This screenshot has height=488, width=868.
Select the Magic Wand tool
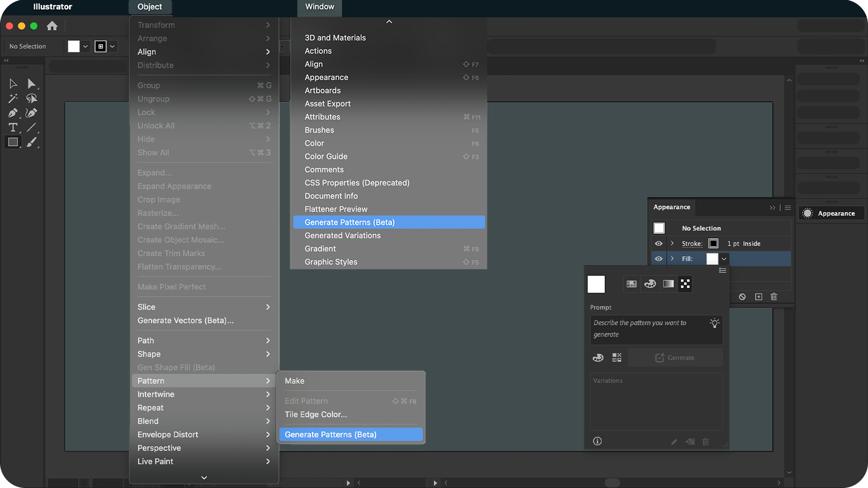click(x=13, y=98)
